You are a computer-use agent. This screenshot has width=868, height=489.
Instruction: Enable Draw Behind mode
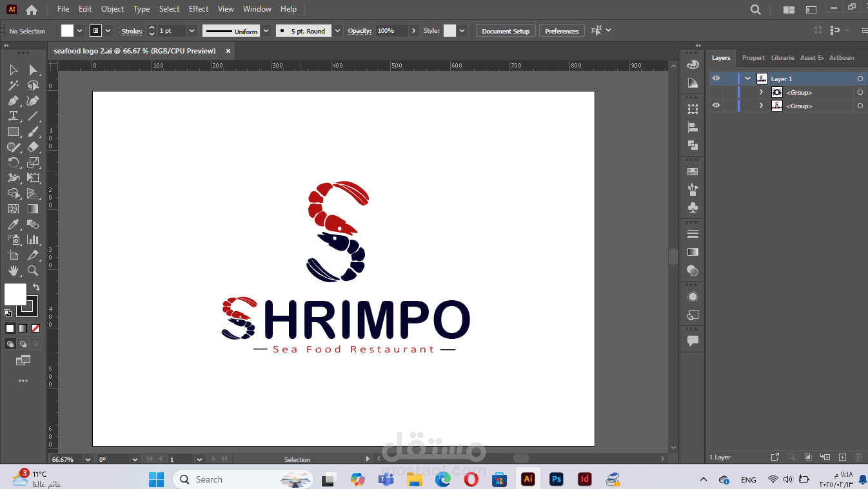click(23, 344)
